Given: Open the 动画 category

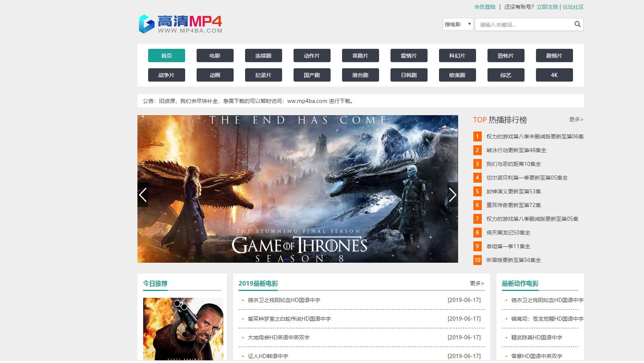Looking at the screenshot, I should click(x=215, y=75).
